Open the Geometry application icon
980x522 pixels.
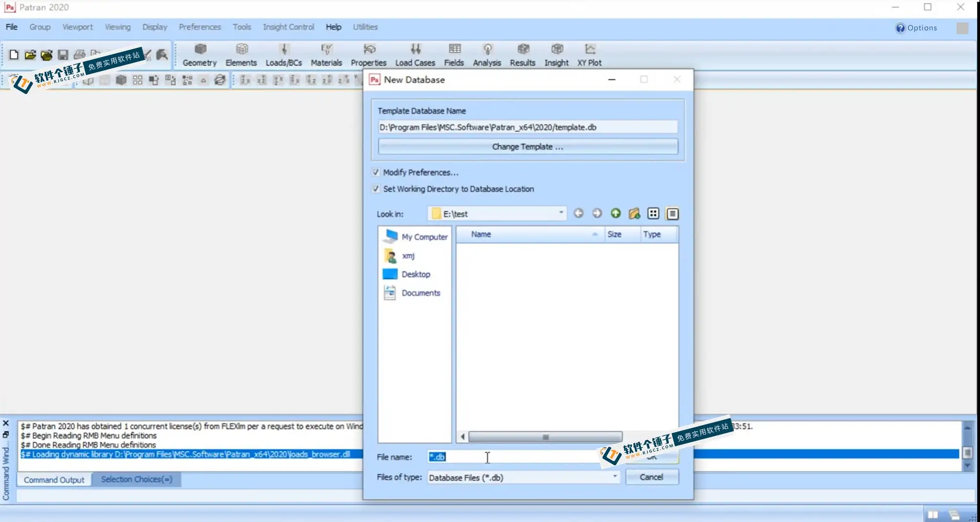[x=200, y=55]
